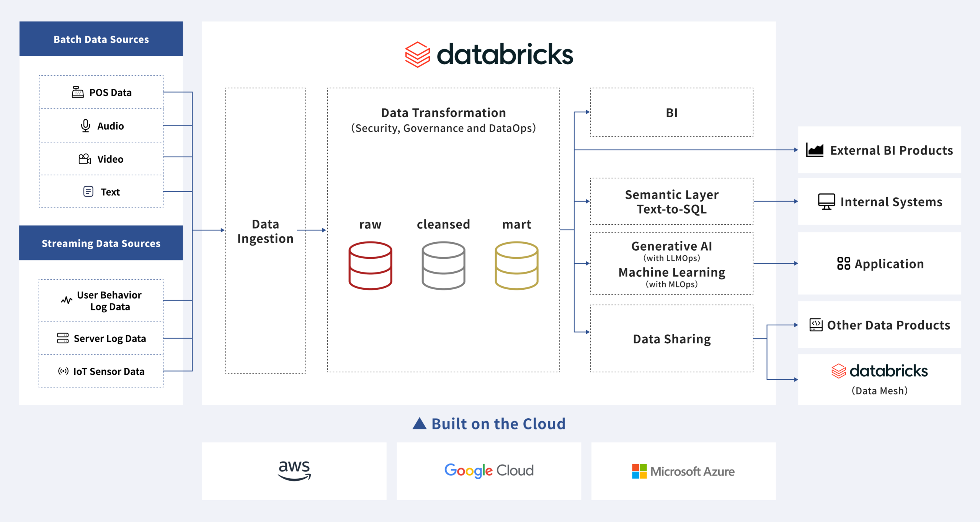Click the Text document icon
This screenshot has width=980, height=522.
tap(88, 192)
